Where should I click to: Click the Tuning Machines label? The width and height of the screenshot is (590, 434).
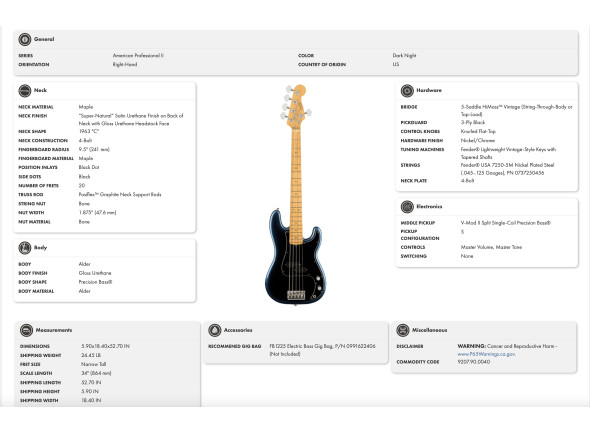tap(423, 149)
